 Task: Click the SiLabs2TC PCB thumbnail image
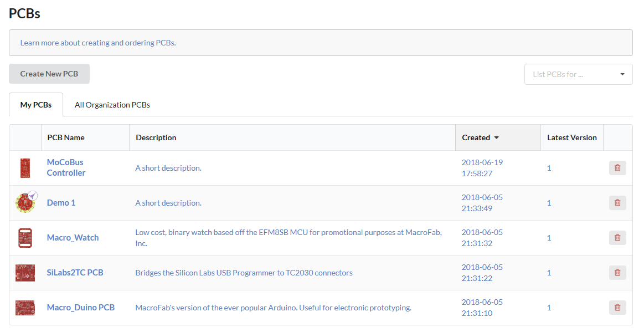(x=25, y=273)
